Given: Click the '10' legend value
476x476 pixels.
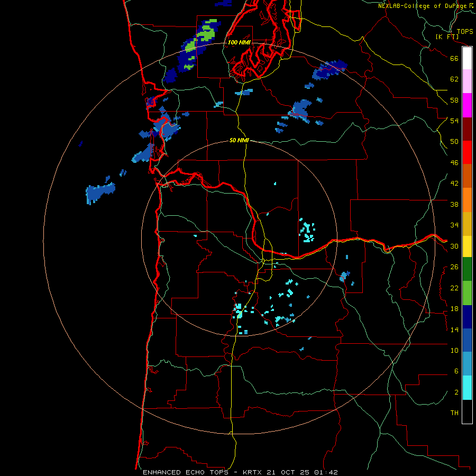Looking at the screenshot, I should click(x=454, y=351).
